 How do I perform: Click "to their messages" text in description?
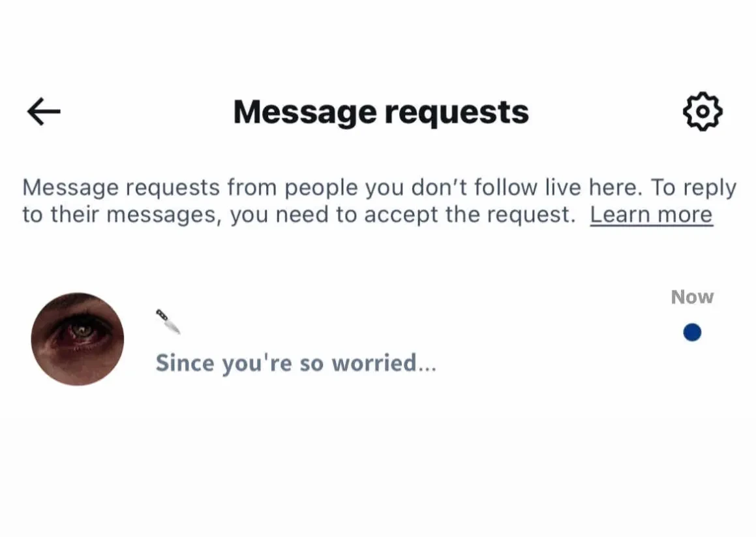coord(122,215)
